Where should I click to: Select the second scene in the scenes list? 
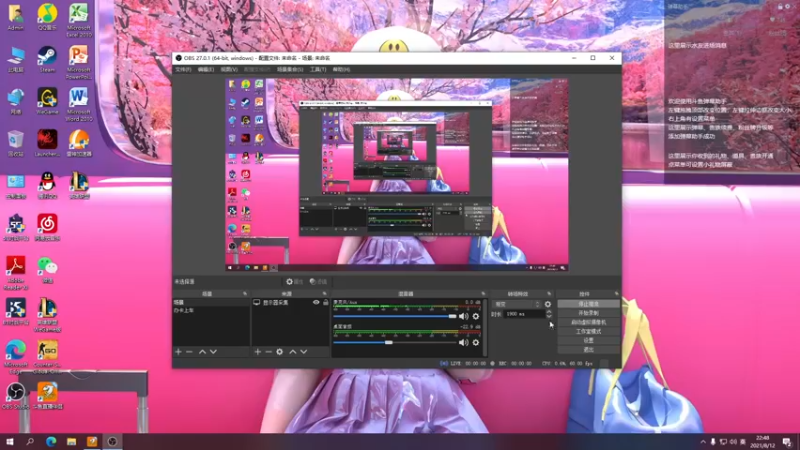(x=211, y=310)
